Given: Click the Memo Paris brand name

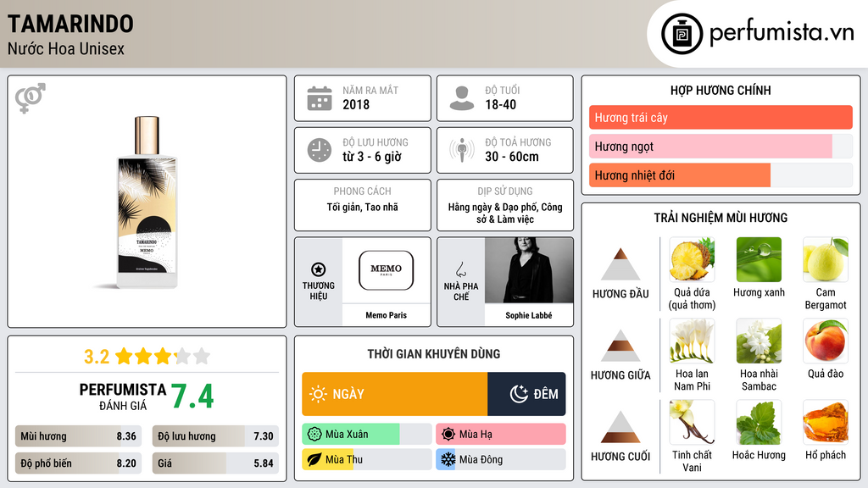Looking at the screenshot, I should tap(386, 315).
